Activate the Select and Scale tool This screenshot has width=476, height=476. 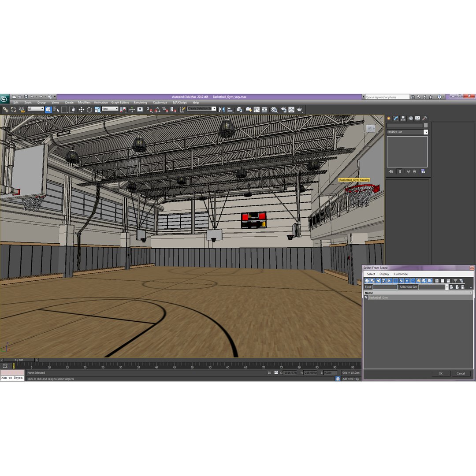[x=97, y=110]
